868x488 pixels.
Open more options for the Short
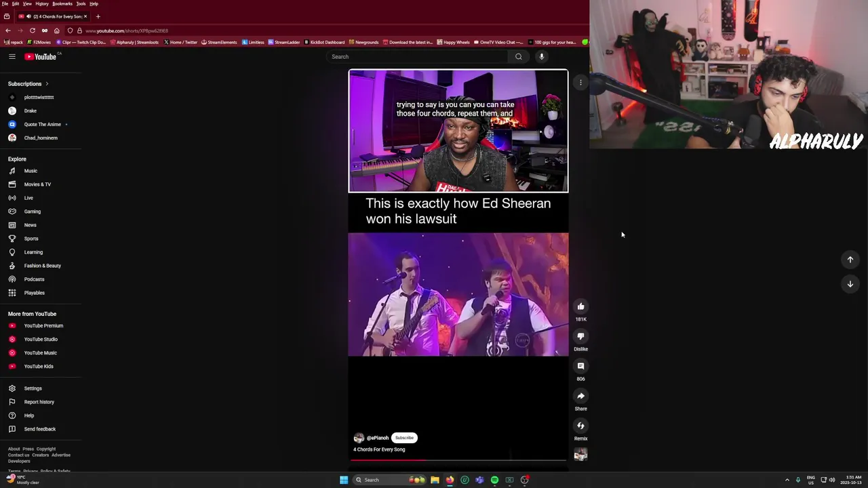pyautogui.click(x=580, y=83)
